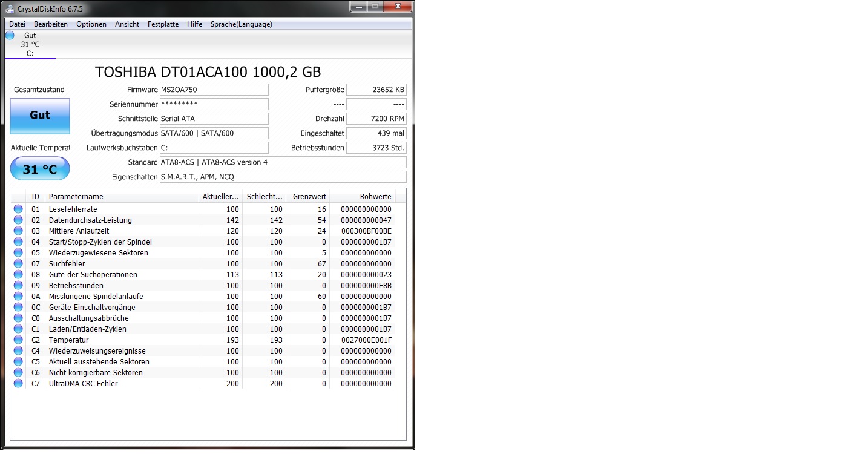Image resolution: width=868 pixels, height=454 pixels.
Task: Click status orb of UltraDMA-CRC-Fehler row
Action: [18, 383]
